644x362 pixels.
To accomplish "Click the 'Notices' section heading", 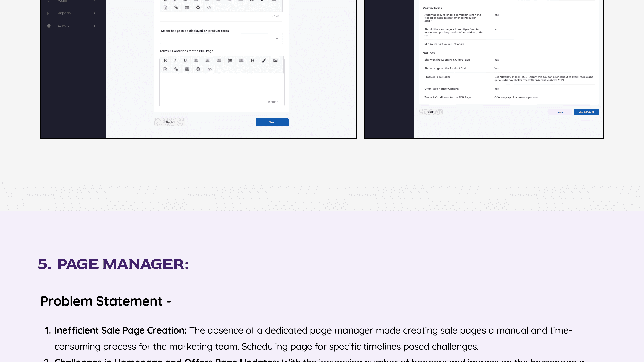I will 428,53.
